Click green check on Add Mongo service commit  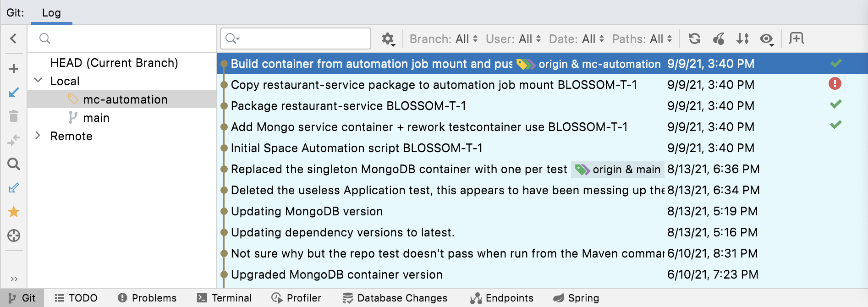[x=836, y=124]
